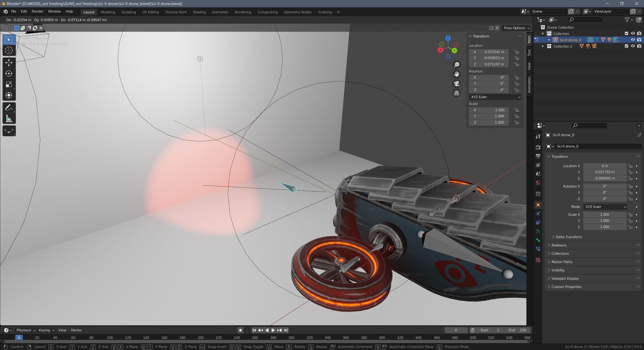The image size is (644, 350).
Task: Switch to the Geometry Nodes workspace tab
Action: click(x=297, y=12)
